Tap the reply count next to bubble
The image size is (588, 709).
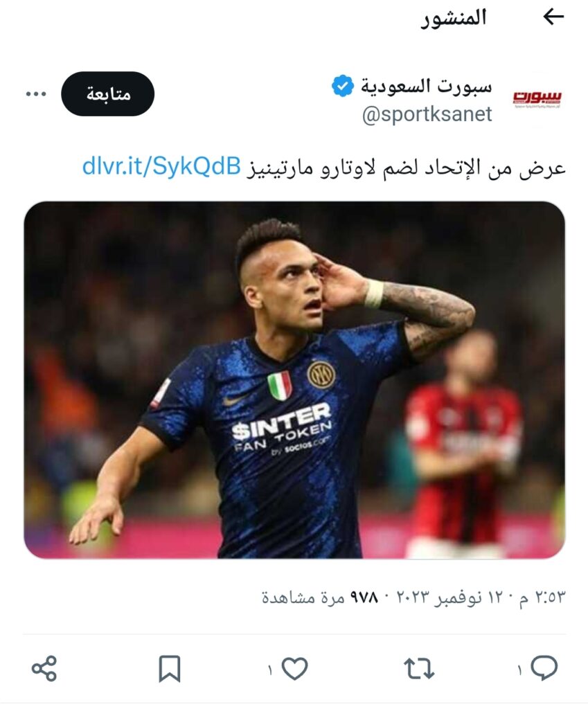tap(519, 670)
